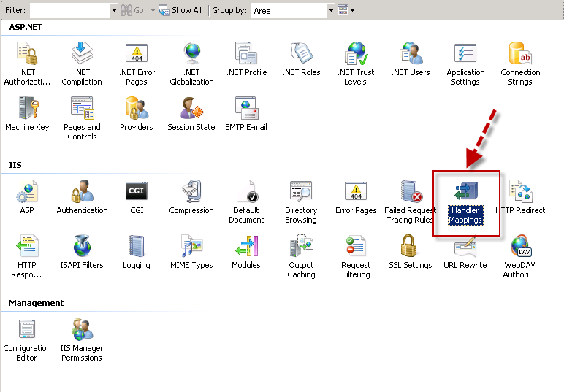564x392 pixels.
Task: Open WebDAV Authoring Rules feature
Action: pyautogui.click(x=520, y=256)
